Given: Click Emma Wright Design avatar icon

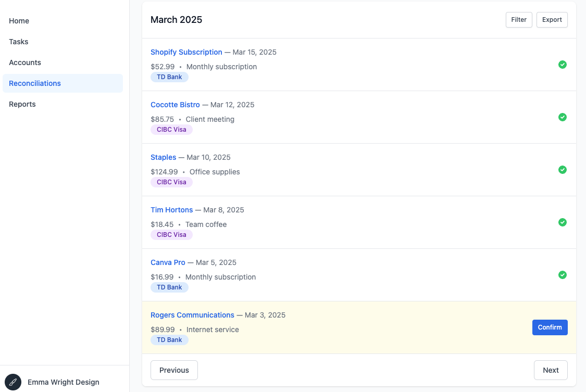Looking at the screenshot, I should pos(13,382).
